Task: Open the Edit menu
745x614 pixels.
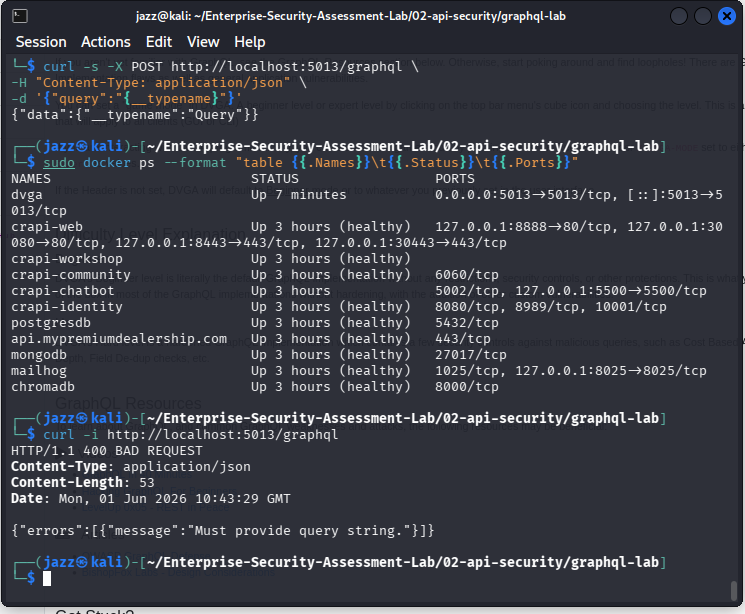Action: tap(159, 42)
